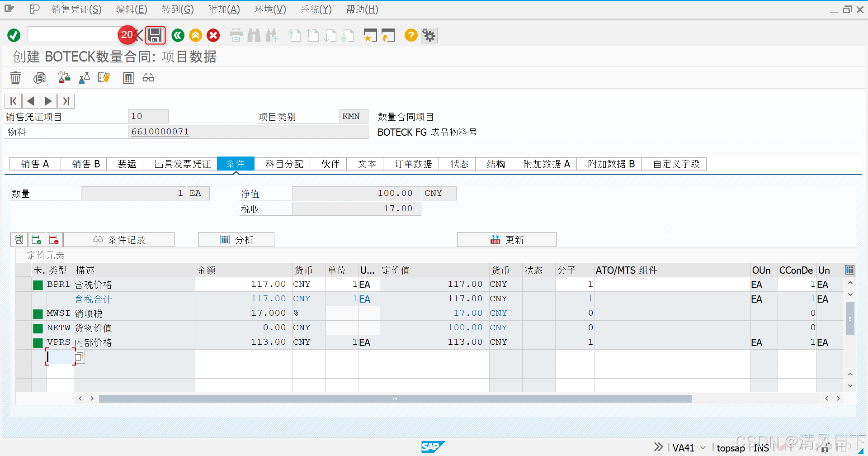
Task: Click the green status indicator for BPR1
Action: tap(38, 284)
